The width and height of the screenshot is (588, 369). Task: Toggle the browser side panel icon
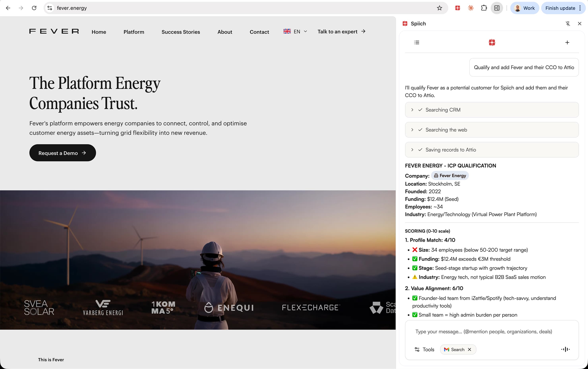coord(497,8)
